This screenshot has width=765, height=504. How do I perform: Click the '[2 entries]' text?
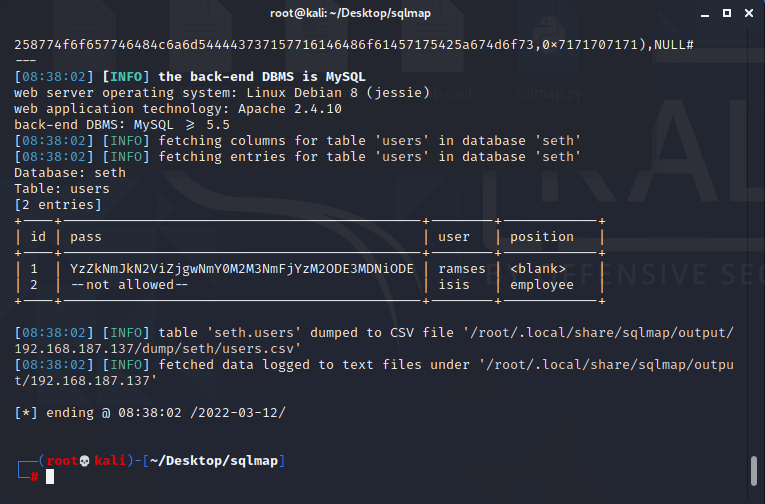click(x=58, y=205)
